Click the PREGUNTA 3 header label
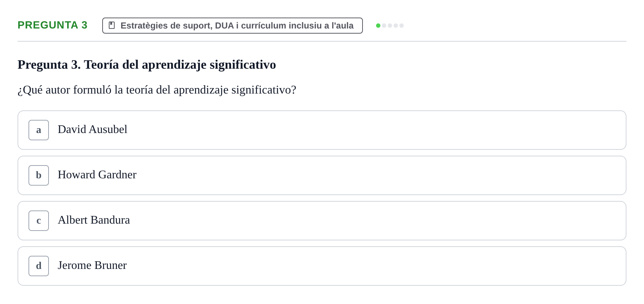 pyautogui.click(x=53, y=25)
